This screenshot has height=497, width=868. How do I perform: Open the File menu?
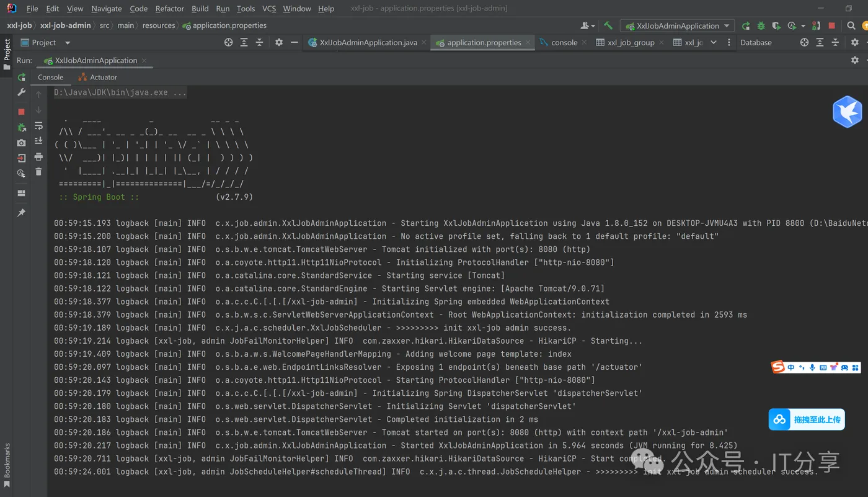[32, 9]
